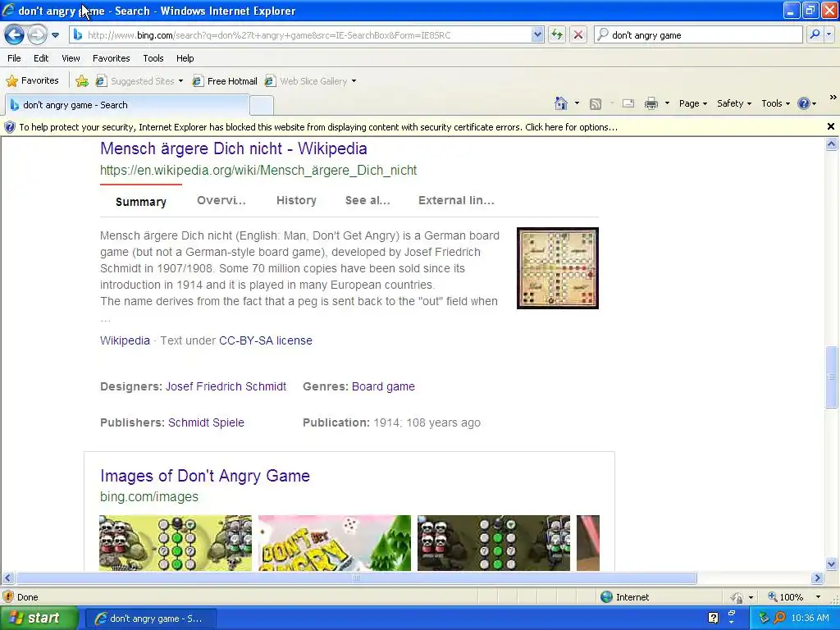The image size is (840, 630).
Task: Open search provider dropdown arrow
Action: pos(829,34)
